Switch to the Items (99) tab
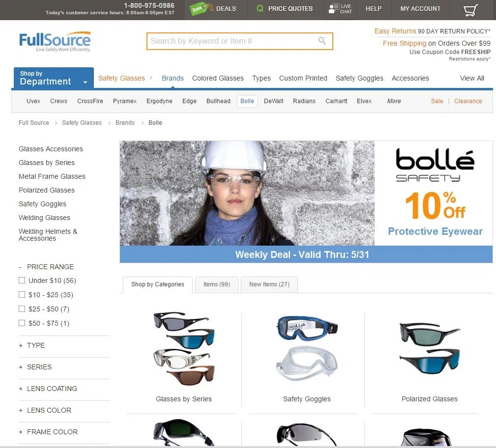 click(217, 284)
